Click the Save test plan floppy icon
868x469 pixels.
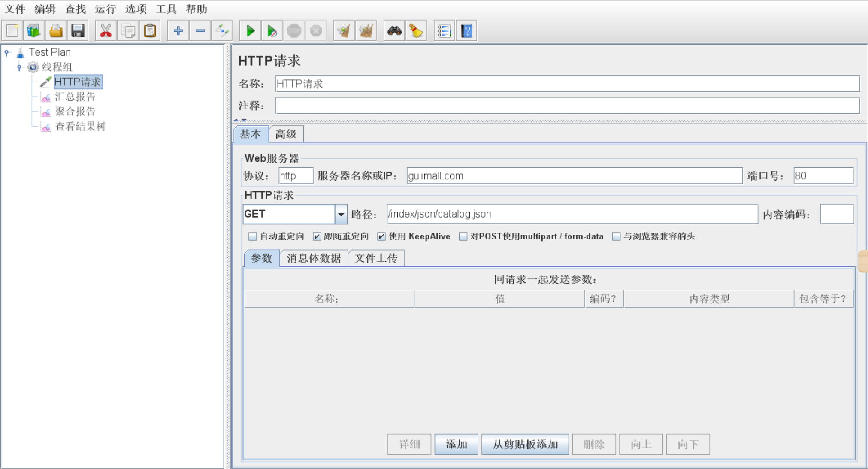tap(78, 31)
